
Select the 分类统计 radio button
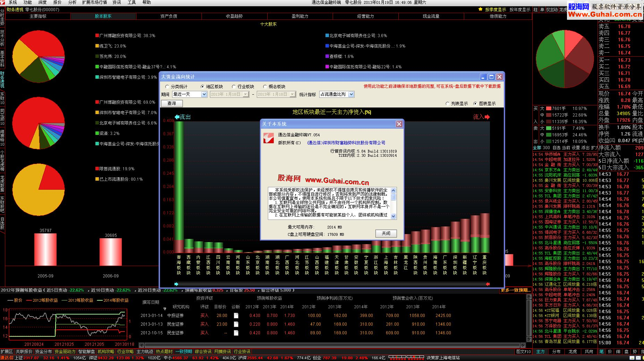(167, 87)
